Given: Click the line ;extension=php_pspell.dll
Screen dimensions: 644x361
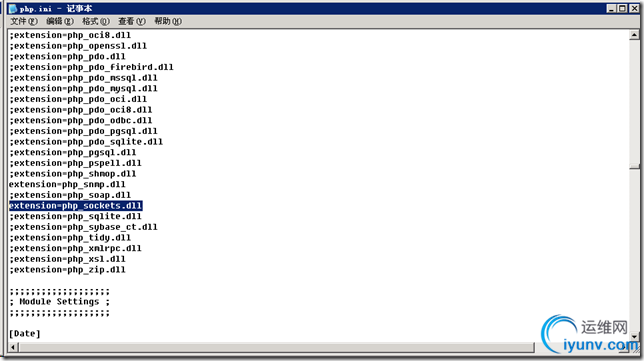Looking at the screenshot, I should [75, 163].
